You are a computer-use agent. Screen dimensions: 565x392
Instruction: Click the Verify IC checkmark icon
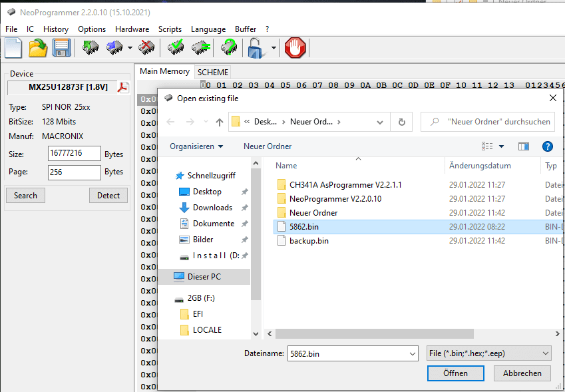click(176, 47)
